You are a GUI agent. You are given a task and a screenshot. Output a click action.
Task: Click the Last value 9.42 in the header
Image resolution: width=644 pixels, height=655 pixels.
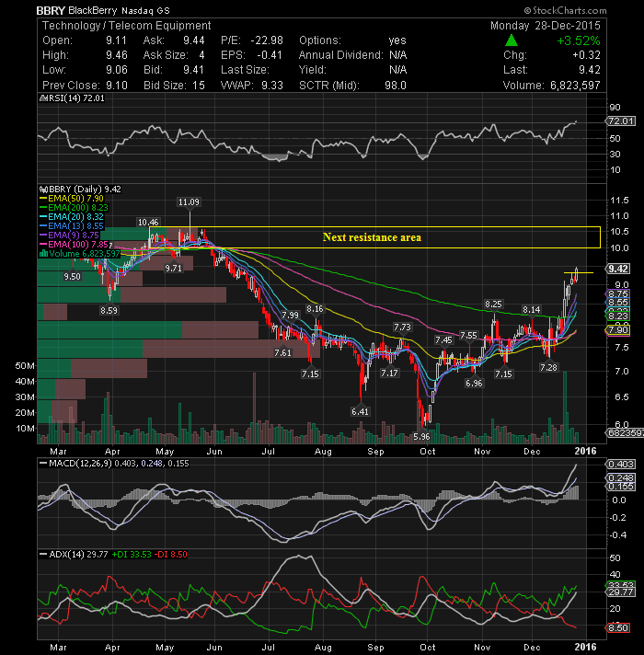pos(590,70)
